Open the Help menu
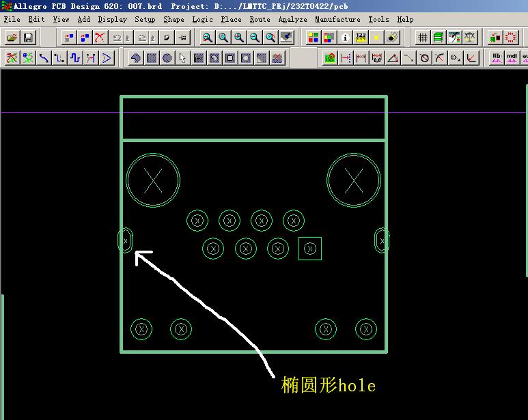The width and height of the screenshot is (528, 420). [x=405, y=20]
